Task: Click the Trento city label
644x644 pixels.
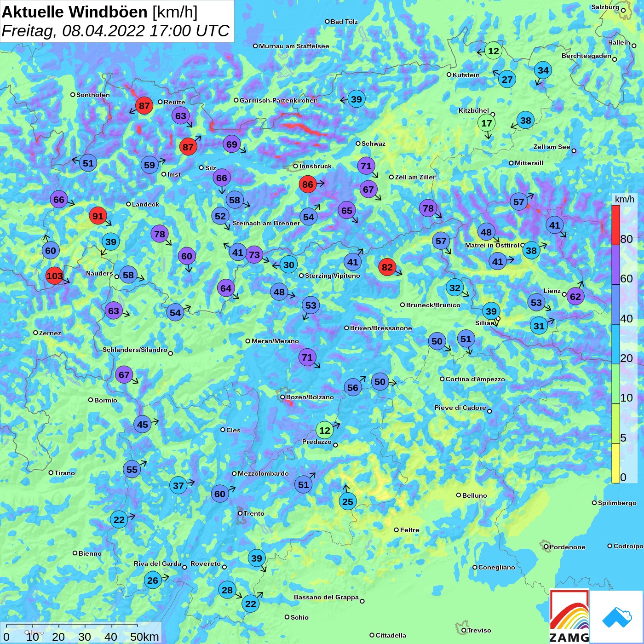Action: click(x=254, y=513)
